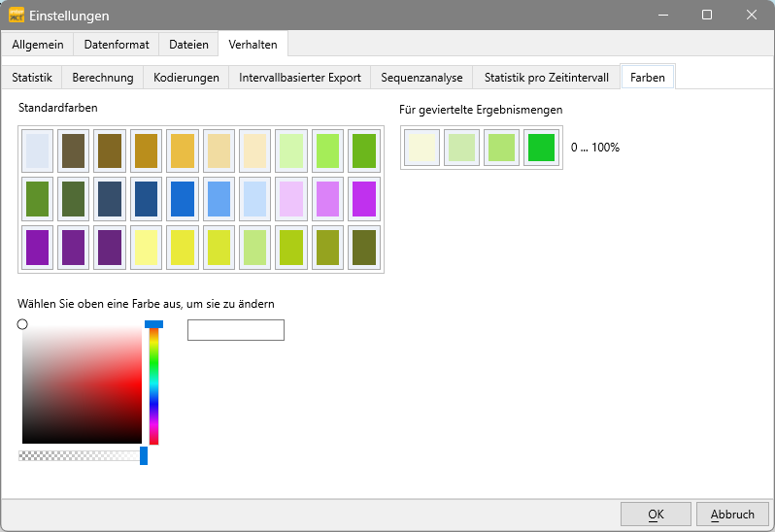Choose the sky blue swatch in second row
The width and height of the screenshot is (775, 532).
click(219, 199)
